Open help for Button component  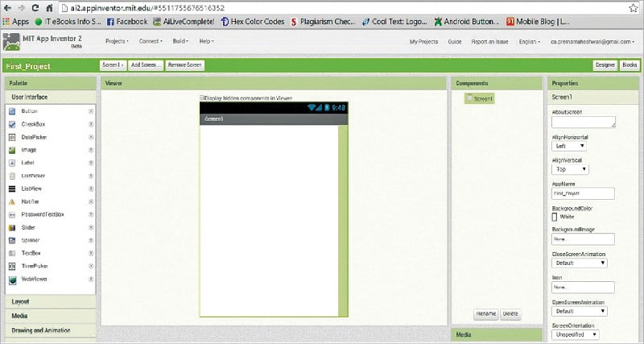(x=91, y=111)
